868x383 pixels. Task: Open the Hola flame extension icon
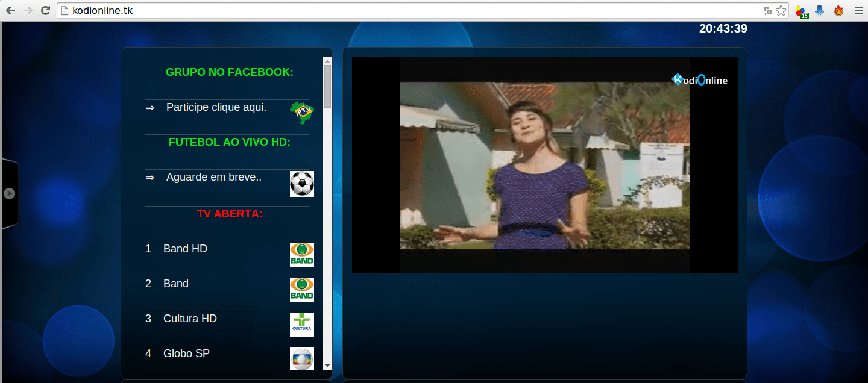838,10
